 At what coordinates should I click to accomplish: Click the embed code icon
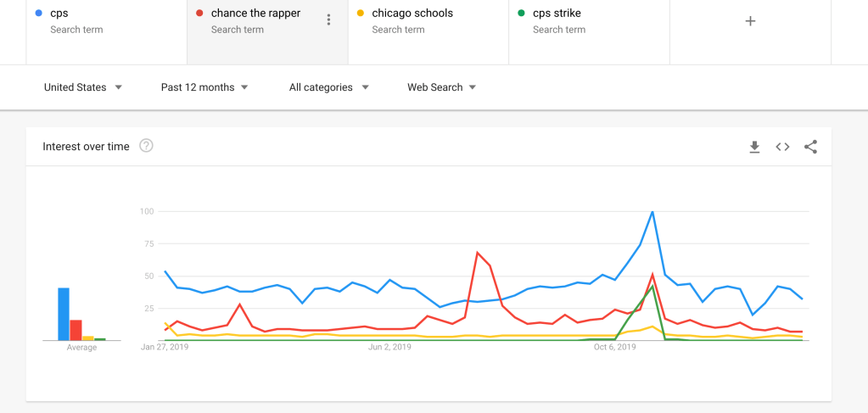(782, 147)
